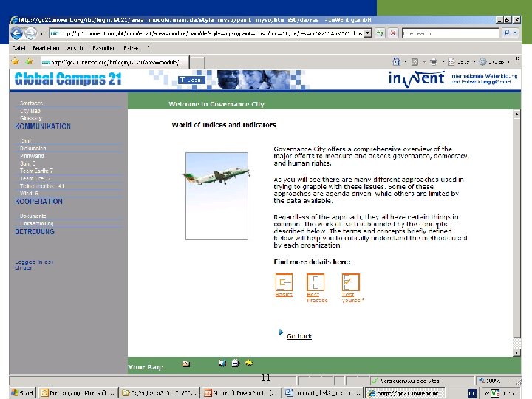Viewport: 532px width, 399px height.
Task: Click the trusted sites checkmark status icon
Action: point(375,381)
